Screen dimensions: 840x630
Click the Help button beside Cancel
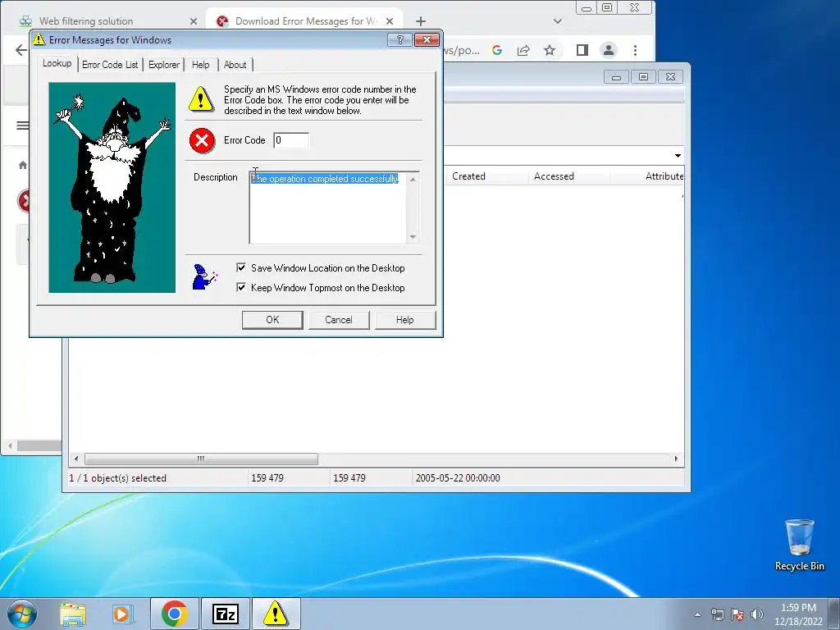[x=405, y=320]
